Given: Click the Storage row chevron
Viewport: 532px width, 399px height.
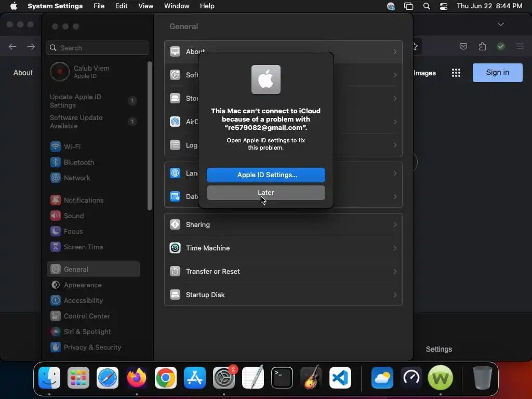Looking at the screenshot, I should [395, 98].
